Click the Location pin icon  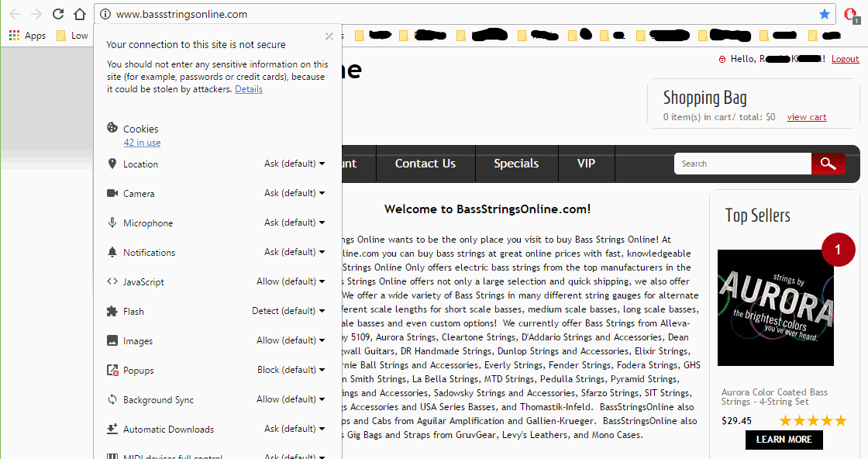[x=112, y=164]
